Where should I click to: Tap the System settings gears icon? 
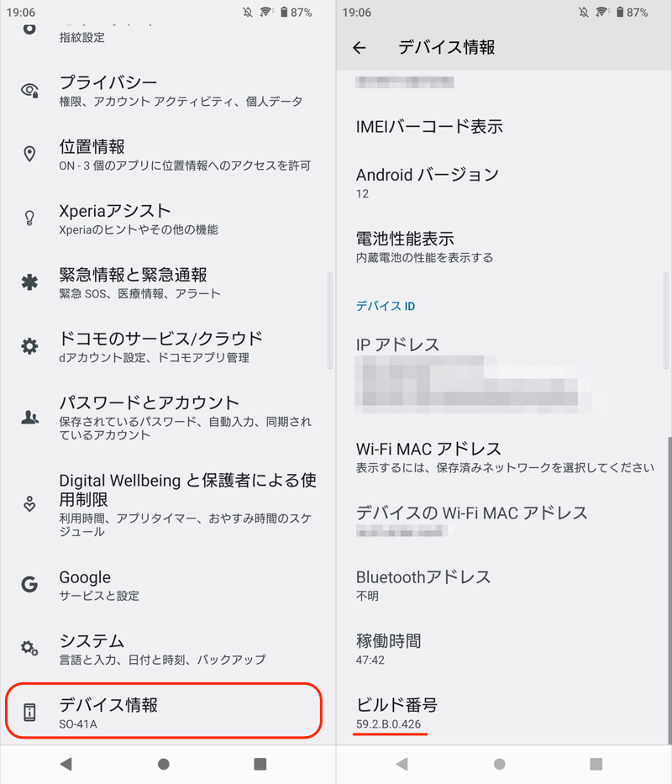point(30,649)
